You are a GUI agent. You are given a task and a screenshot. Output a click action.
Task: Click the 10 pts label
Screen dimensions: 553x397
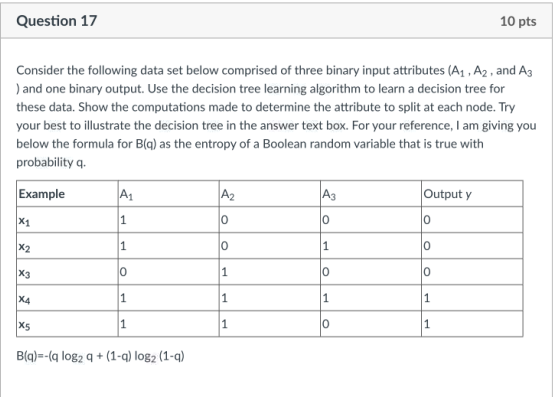click(x=518, y=21)
